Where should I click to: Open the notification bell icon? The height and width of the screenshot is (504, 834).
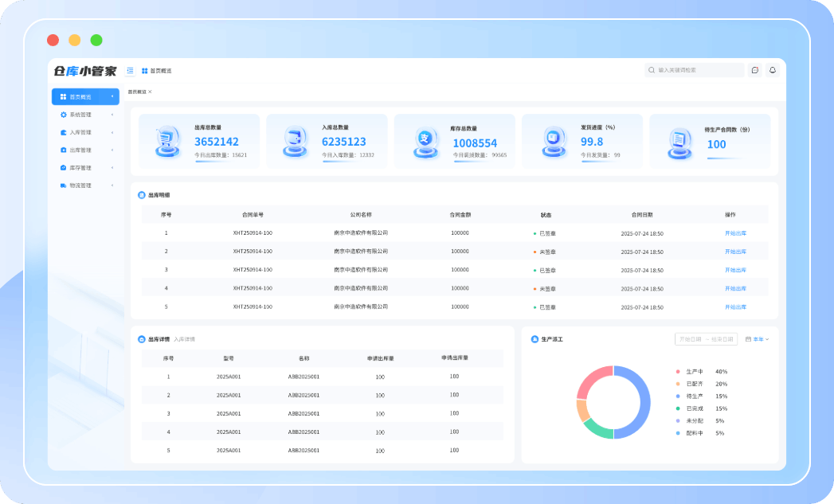click(x=772, y=70)
